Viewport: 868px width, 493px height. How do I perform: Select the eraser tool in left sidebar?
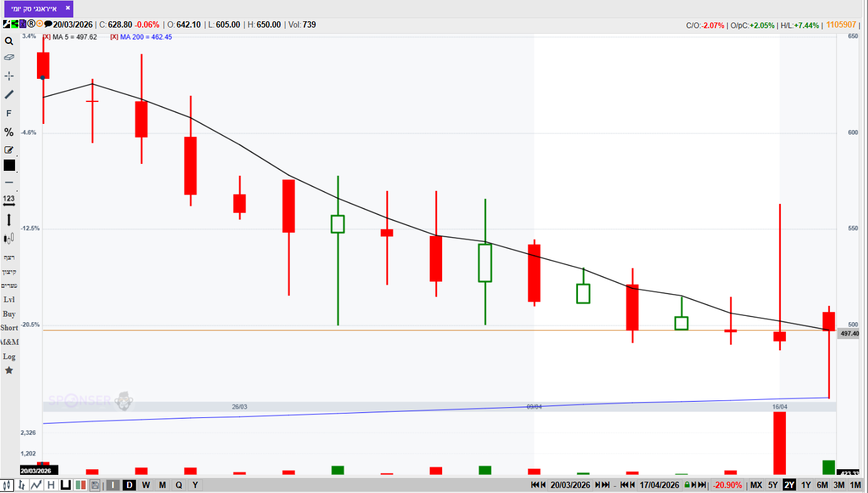pos(9,57)
